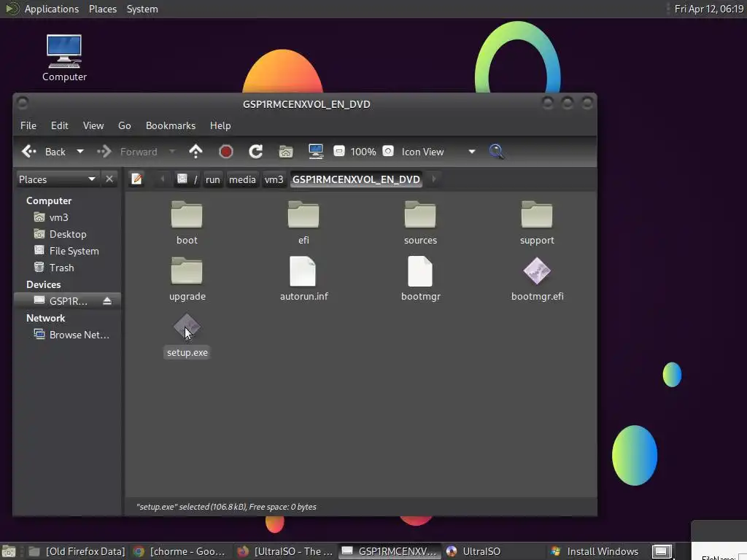
Task: Navigate to vm3 path segment
Action: (274, 179)
